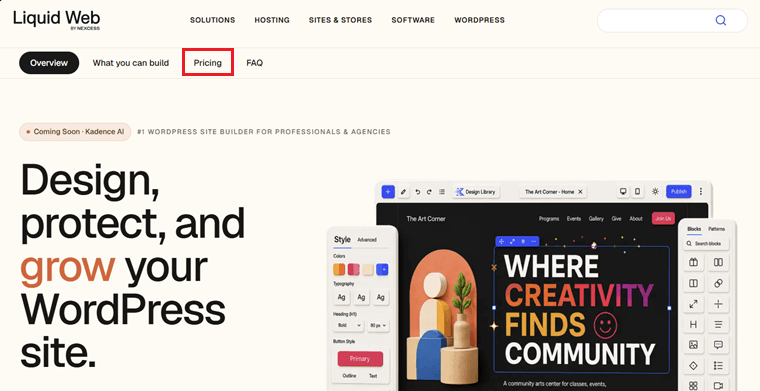The width and height of the screenshot is (760, 391).
Task: Open the WORDPRESS menu
Action: click(479, 20)
